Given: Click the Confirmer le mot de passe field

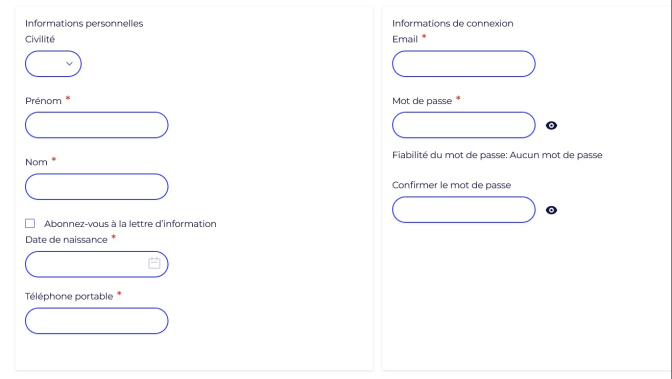Looking at the screenshot, I should 464,210.
